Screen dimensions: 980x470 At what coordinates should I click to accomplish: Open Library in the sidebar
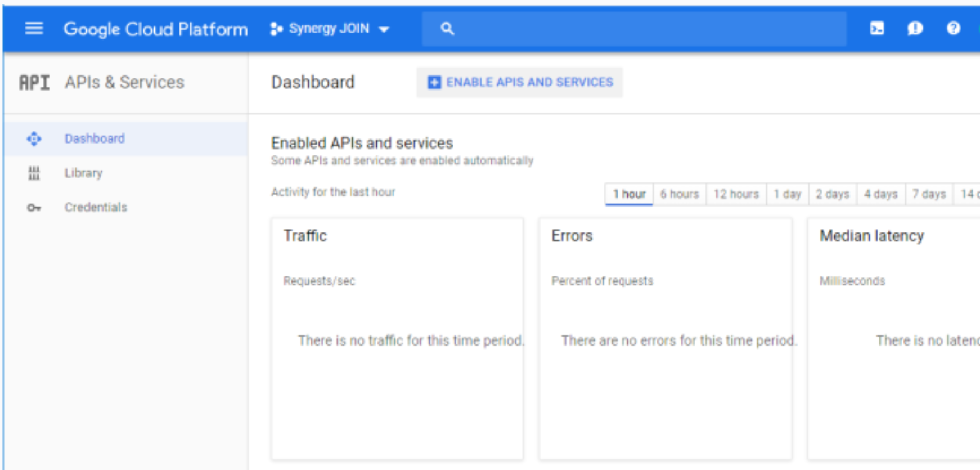(125, 173)
